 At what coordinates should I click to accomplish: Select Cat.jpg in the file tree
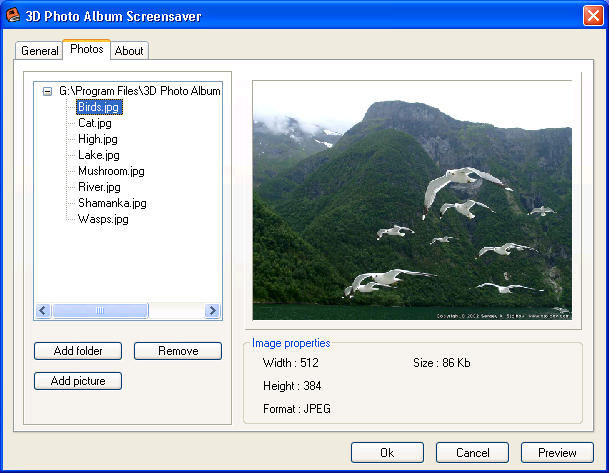[95, 123]
